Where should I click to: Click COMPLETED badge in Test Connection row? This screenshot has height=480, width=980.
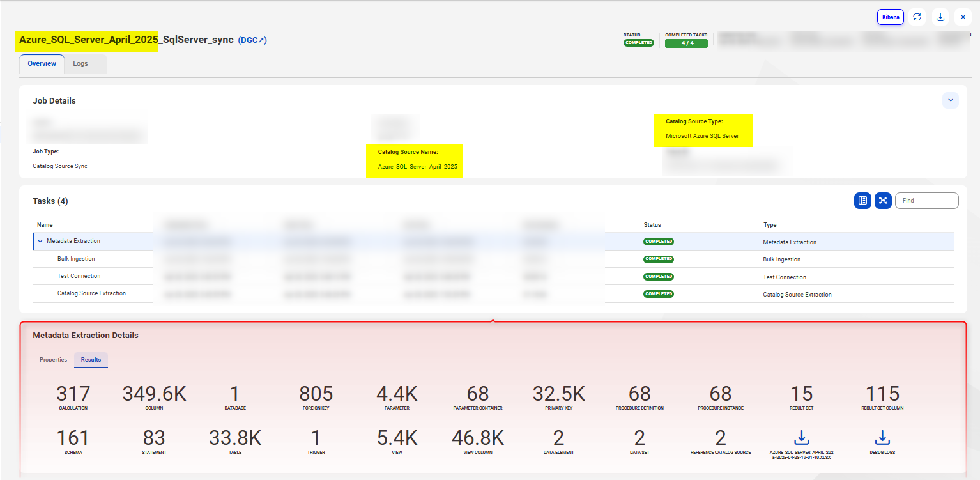pos(659,276)
